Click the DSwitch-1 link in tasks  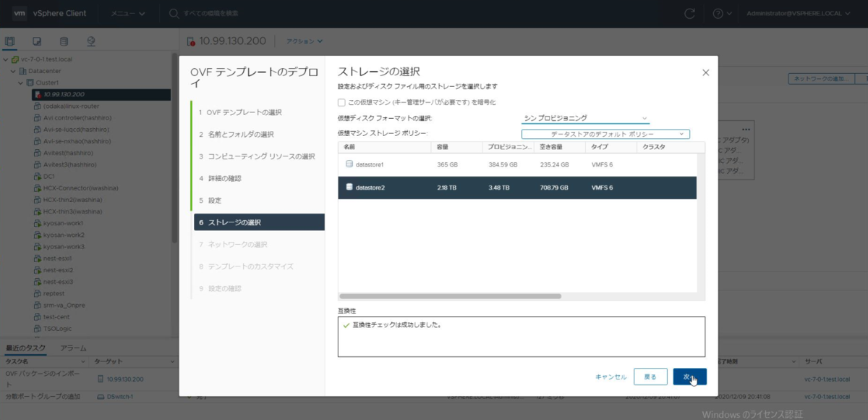[x=120, y=397]
